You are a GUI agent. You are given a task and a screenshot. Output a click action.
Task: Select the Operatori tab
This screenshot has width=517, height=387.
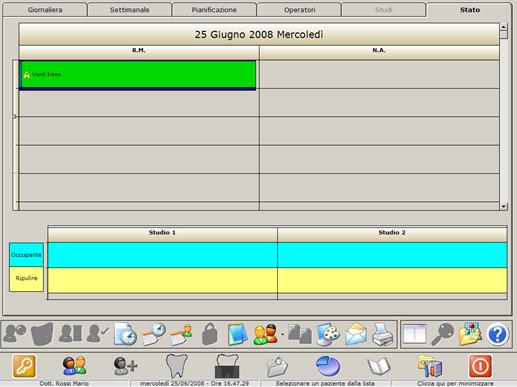pyautogui.click(x=299, y=10)
